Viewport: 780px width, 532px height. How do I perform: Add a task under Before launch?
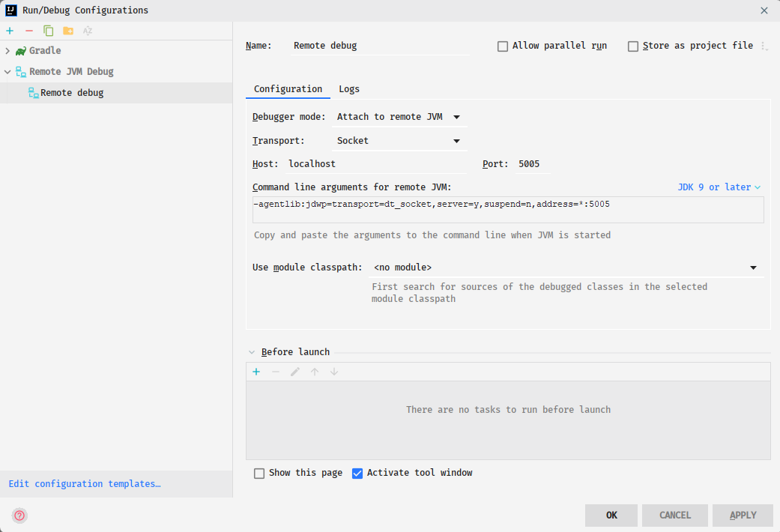coord(256,371)
